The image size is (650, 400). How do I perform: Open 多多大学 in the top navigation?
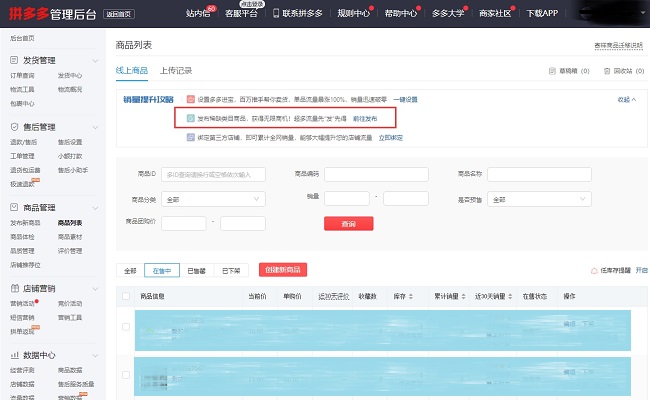pyautogui.click(x=448, y=13)
